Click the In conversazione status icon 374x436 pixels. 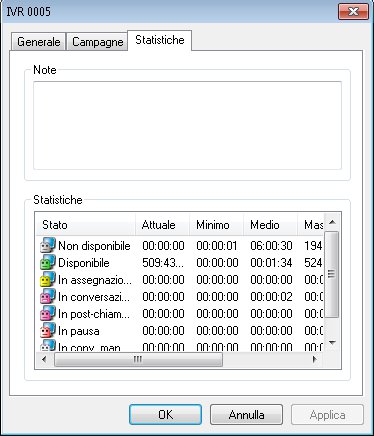[48, 296]
